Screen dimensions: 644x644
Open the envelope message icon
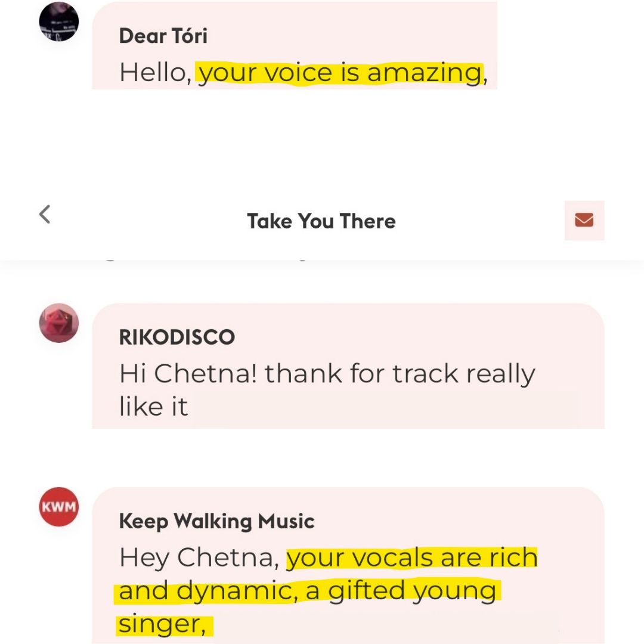click(584, 220)
